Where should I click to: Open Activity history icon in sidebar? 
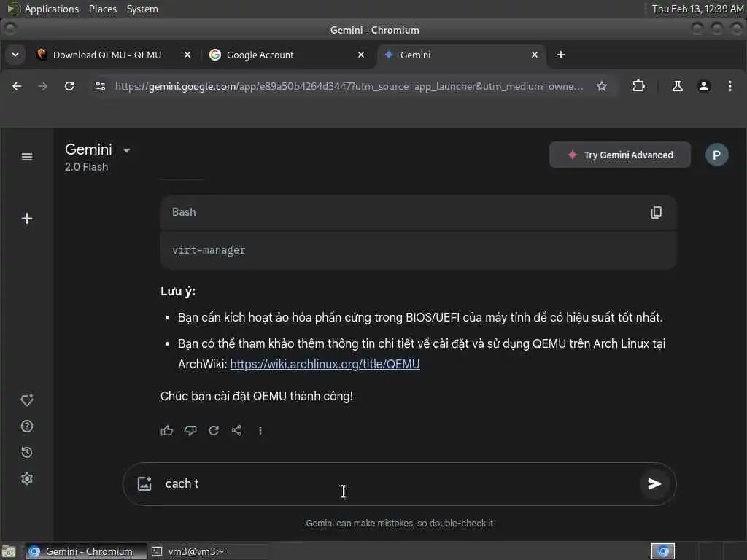[27, 452]
